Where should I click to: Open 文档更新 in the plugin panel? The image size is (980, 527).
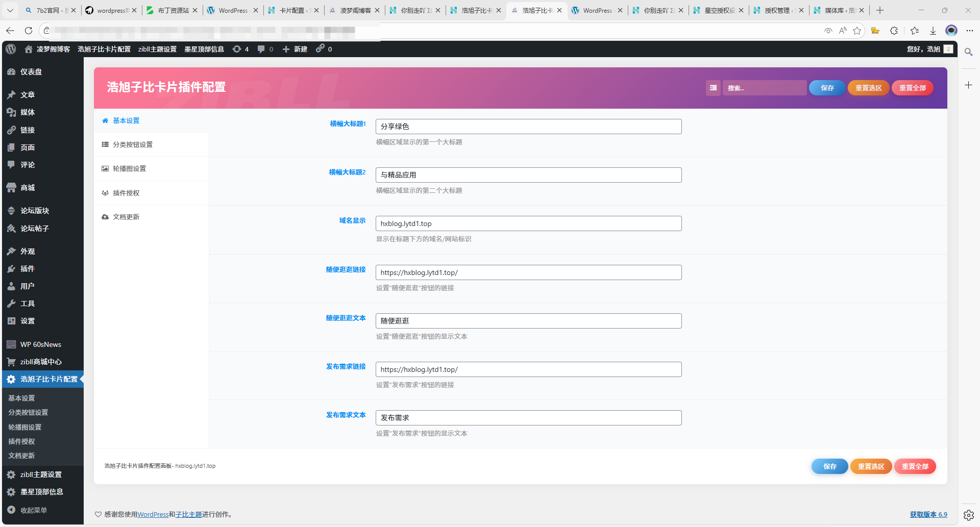pyautogui.click(x=126, y=217)
